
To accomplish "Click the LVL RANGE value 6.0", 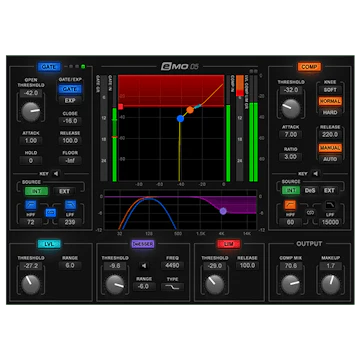I will click(x=70, y=265).
